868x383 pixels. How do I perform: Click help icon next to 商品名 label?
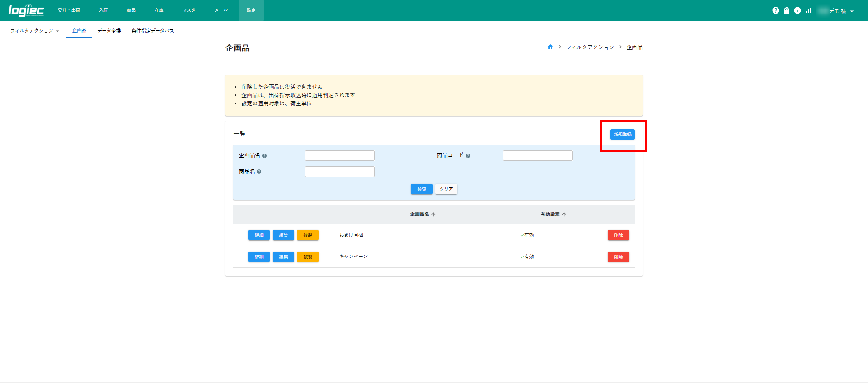click(x=259, y=172)
